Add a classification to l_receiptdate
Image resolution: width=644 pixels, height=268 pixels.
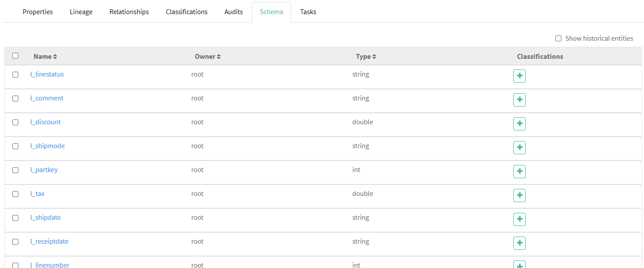(x=519, y=243)
